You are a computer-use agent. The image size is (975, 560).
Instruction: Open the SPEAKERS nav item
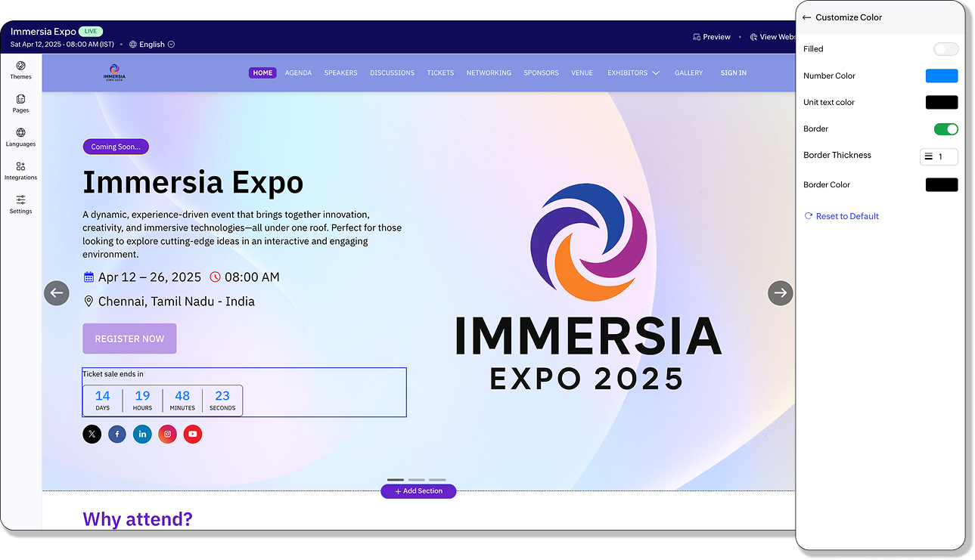(341, 73)
